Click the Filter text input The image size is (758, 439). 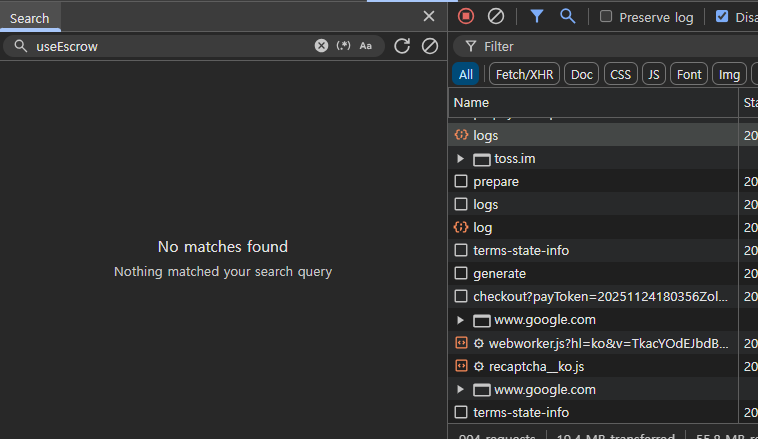(600, 46)
